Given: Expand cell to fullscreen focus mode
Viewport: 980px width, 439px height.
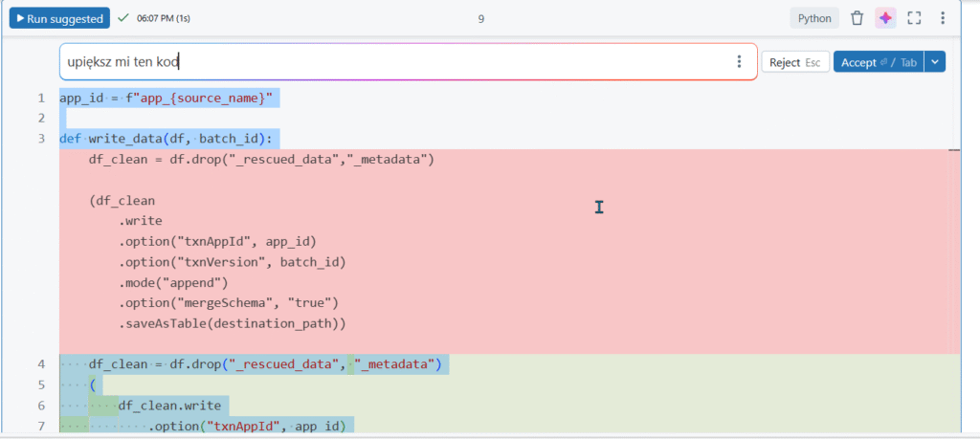Looking at the screenshot, I should 914,18.
